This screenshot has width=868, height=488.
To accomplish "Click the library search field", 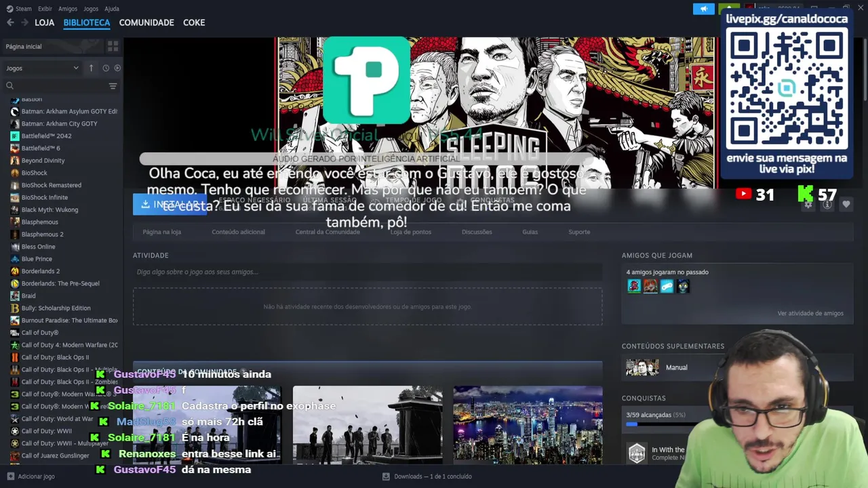I will click(56, 86).
